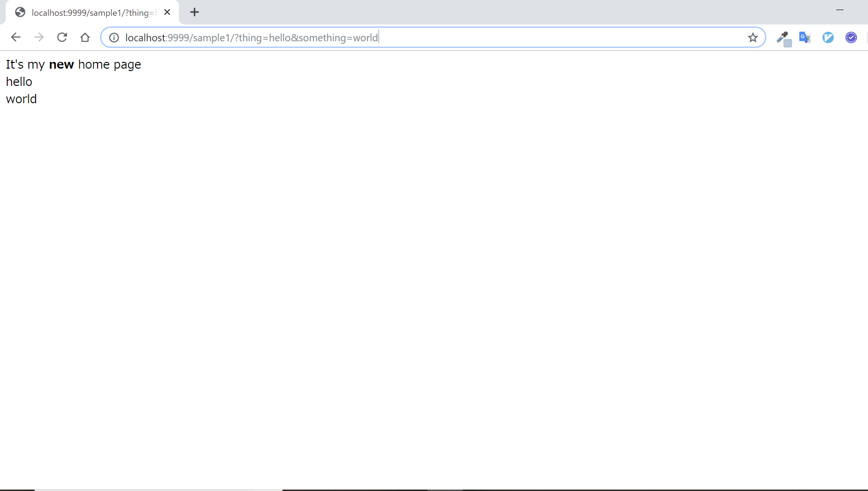This screenshot has width=868, height=491.
Task: Open the Google Translate extension
Action: point(805,37)
